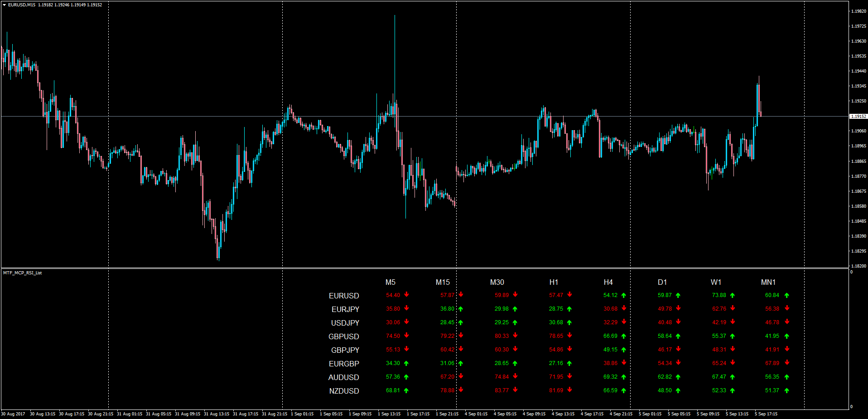Screen dimensions: 868x419
Task: Click the red down arrow beside EURJPY 30.68
Action: [x=624, y=308]
